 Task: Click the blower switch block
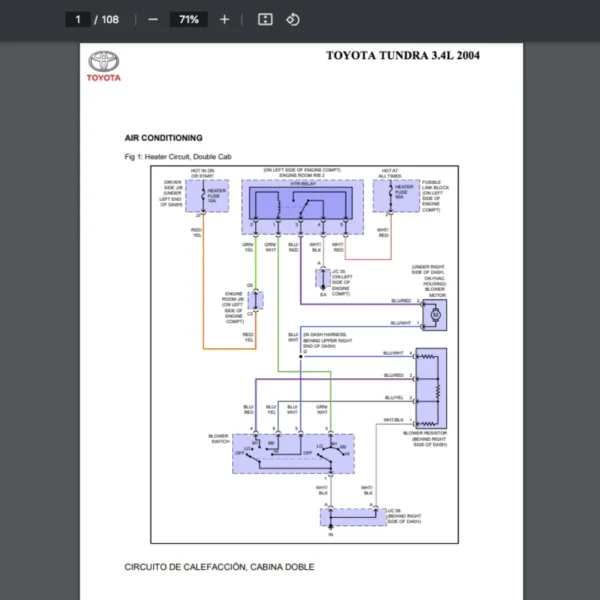pyautogui.click(x=293, y=453)
